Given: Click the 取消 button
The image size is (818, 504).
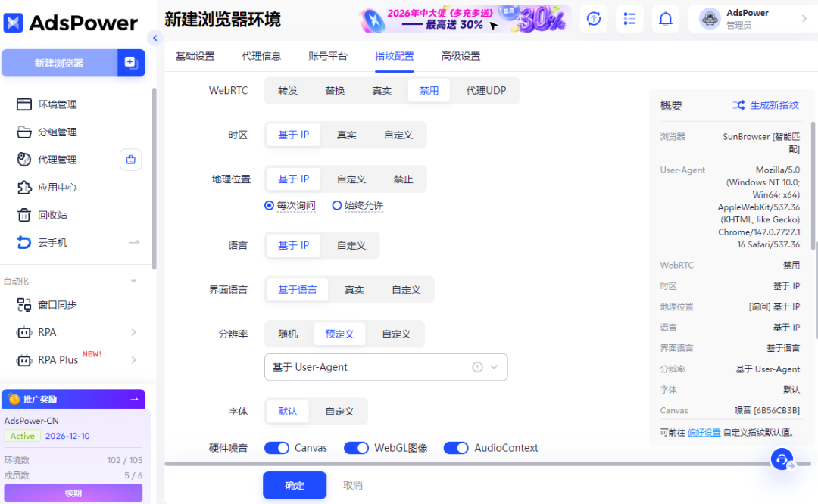Looking at the screenshot, I should [x=353, y=485].
